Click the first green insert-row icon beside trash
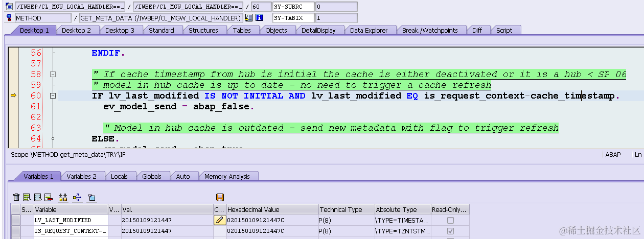 (27, 197)
